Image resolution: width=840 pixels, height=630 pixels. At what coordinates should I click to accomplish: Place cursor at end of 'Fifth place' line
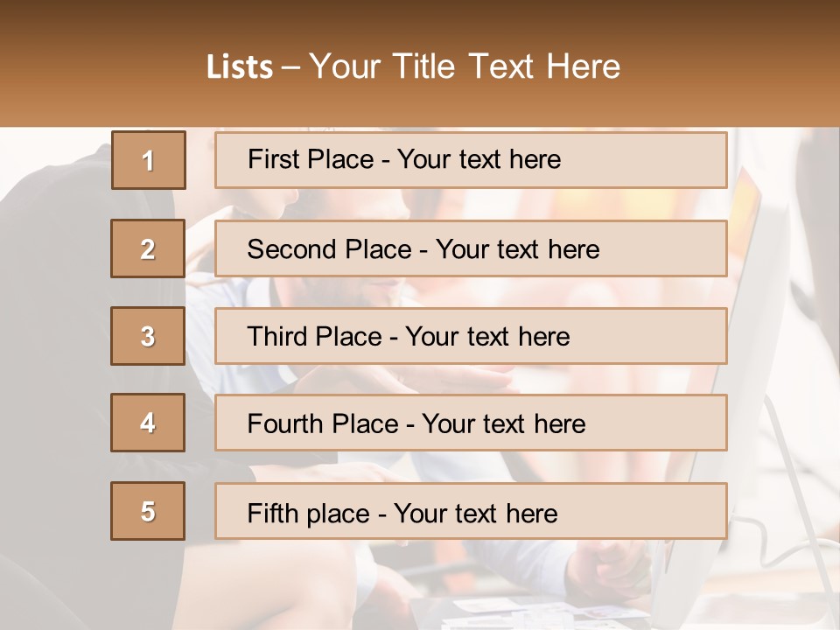[x=557, y=514]
